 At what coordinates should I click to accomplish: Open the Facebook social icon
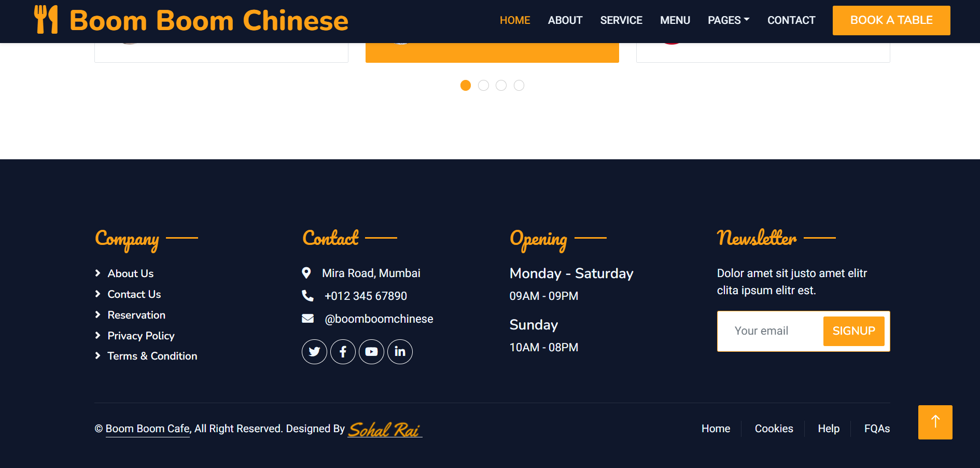tap(343, 352)
